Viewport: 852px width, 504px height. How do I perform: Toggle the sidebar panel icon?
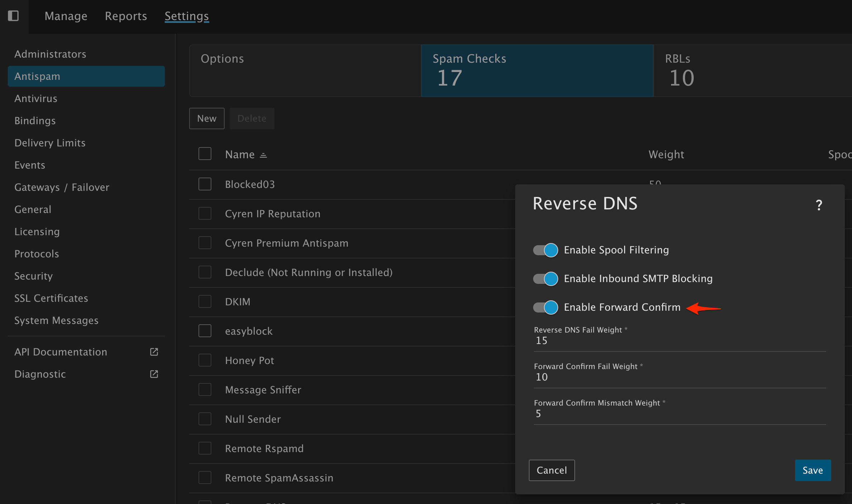[x=13, y=16]
